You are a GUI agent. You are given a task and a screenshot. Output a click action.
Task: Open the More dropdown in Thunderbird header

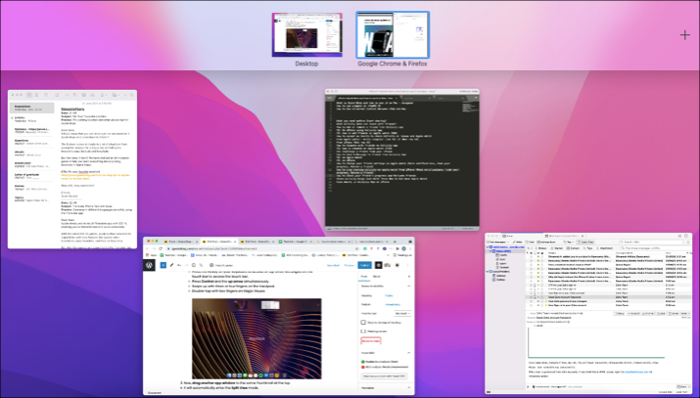tap(685, 313)
